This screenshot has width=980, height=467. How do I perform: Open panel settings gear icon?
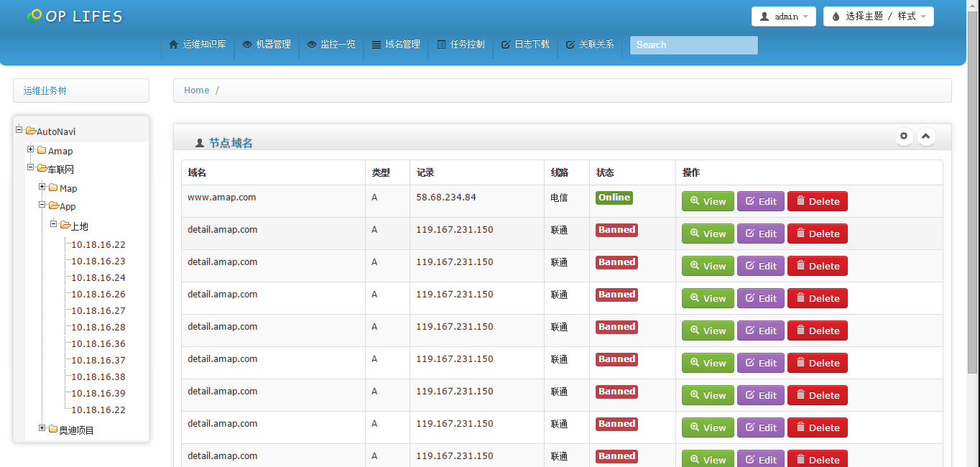point(904,136)
